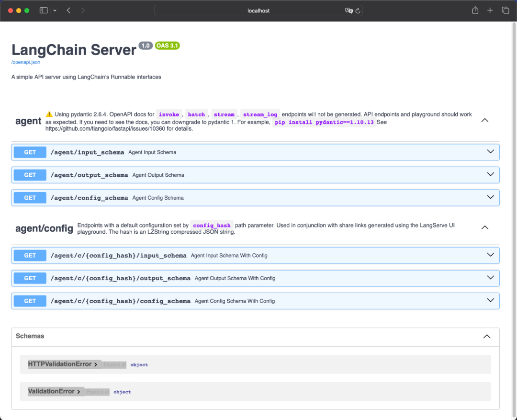Open /agent/c/{config_hash}/input_schema path
The height and width of the screenshot is (420, 517).
click(x=119, y=255)
